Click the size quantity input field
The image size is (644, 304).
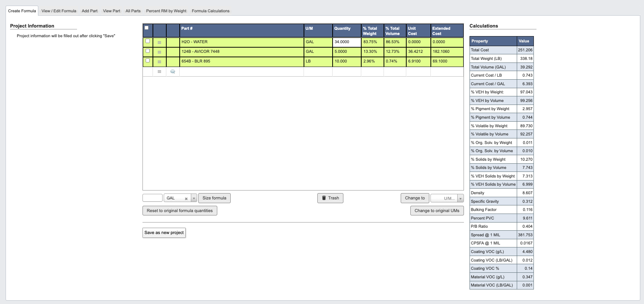153,198
